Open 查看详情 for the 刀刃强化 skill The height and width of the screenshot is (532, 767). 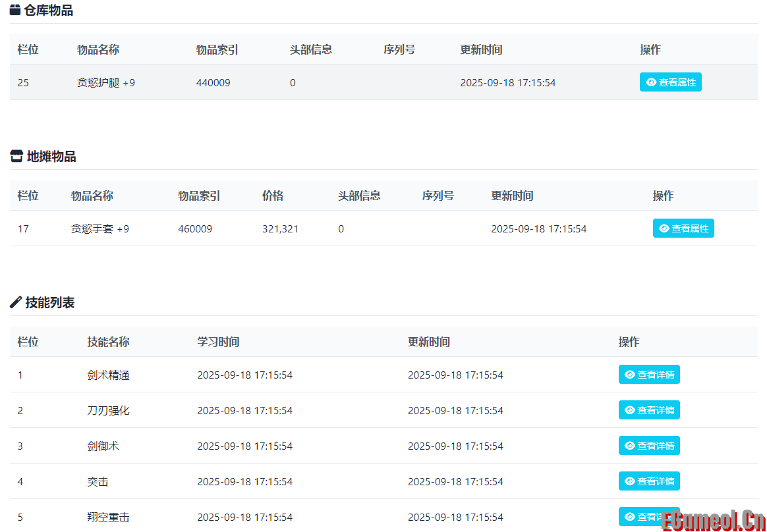click(x=649, y=410)
